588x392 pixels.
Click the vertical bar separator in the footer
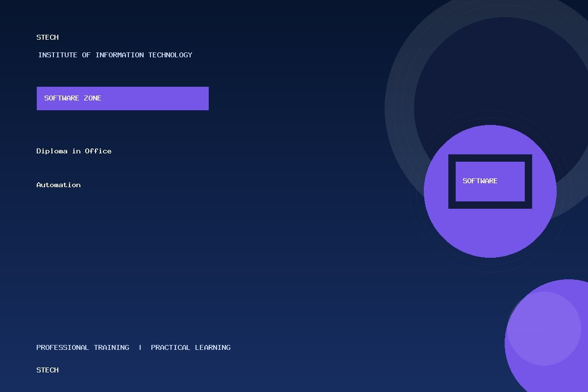140,347
